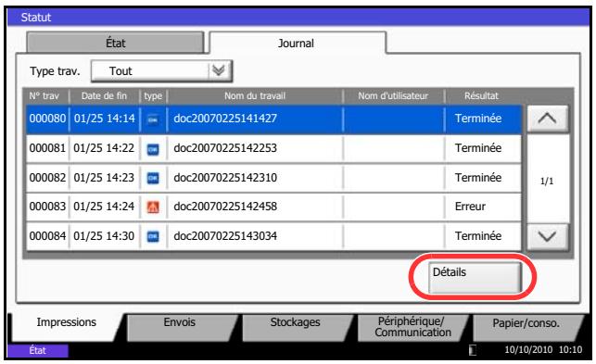
Task: Click the Erreur result of job 000083
Action: point(470,207)
